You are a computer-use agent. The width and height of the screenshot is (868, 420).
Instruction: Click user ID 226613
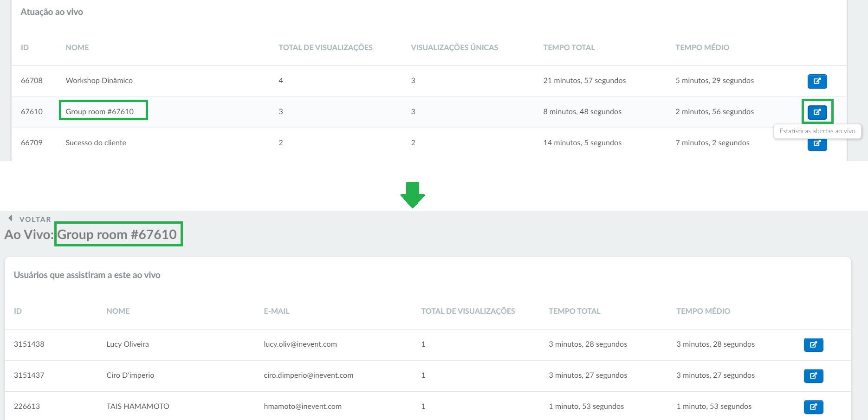[27, 406]
